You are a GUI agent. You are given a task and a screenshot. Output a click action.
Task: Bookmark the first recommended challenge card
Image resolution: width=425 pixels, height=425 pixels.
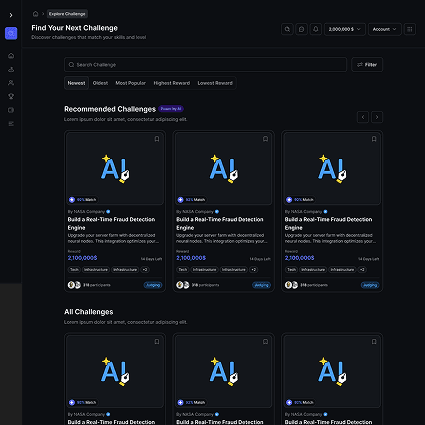pos(157,139)
